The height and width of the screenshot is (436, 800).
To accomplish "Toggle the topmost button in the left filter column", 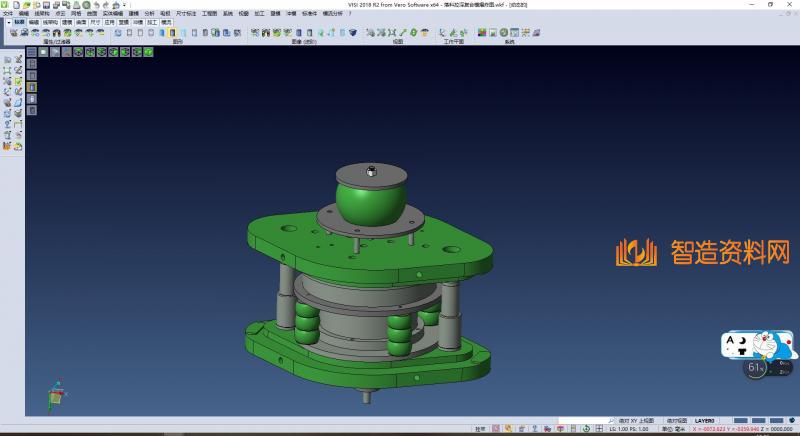I will point(31,53).
